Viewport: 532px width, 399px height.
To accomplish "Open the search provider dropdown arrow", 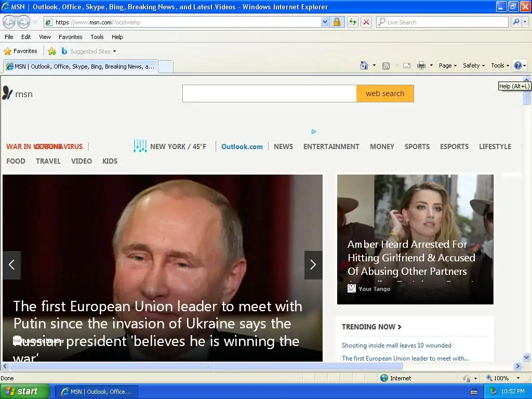I will 525,22.
